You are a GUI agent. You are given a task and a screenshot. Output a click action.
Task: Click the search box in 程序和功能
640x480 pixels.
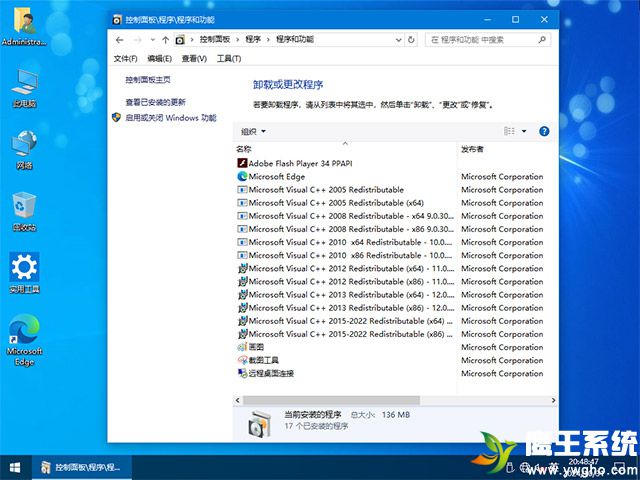point(488,40)
